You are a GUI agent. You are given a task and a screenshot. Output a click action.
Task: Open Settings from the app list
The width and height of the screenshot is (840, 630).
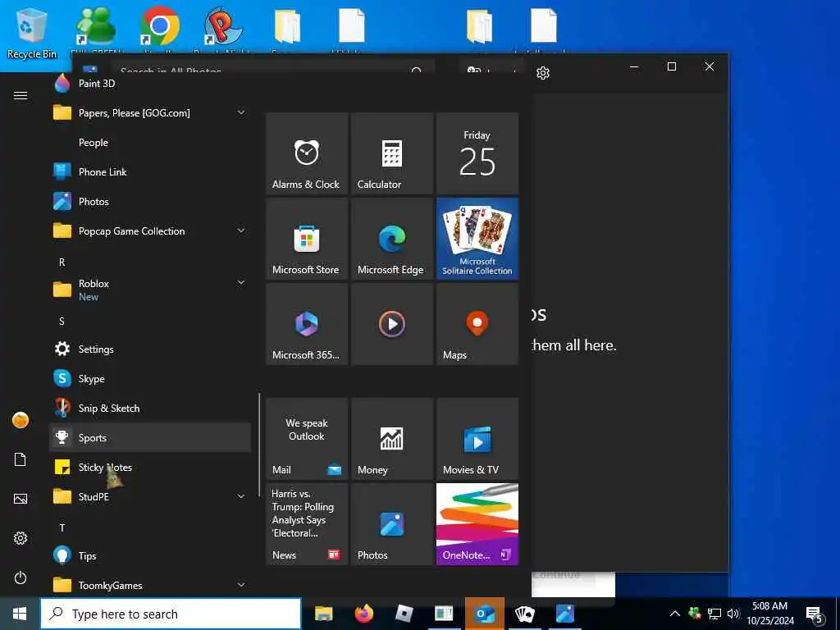click(150, 349)
